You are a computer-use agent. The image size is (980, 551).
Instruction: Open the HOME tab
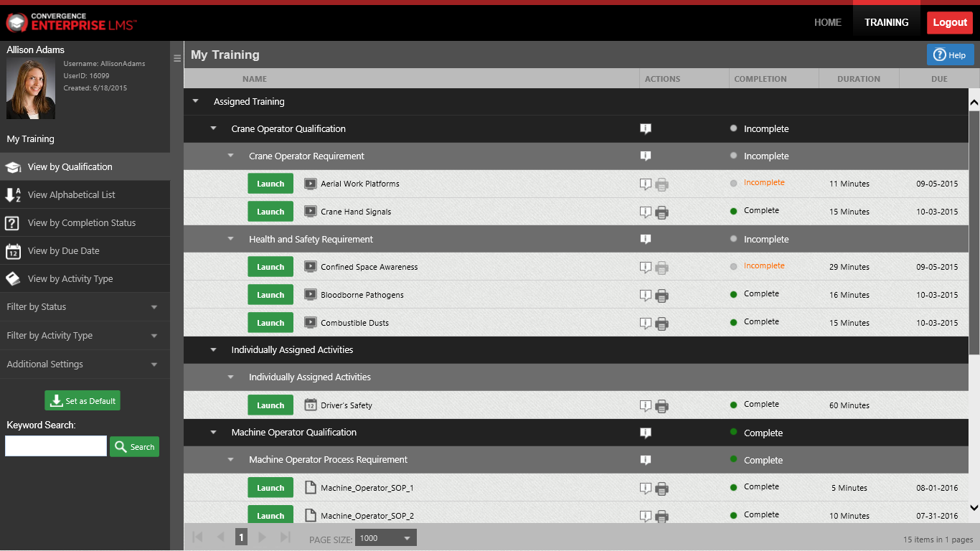[x=827, y=22]
